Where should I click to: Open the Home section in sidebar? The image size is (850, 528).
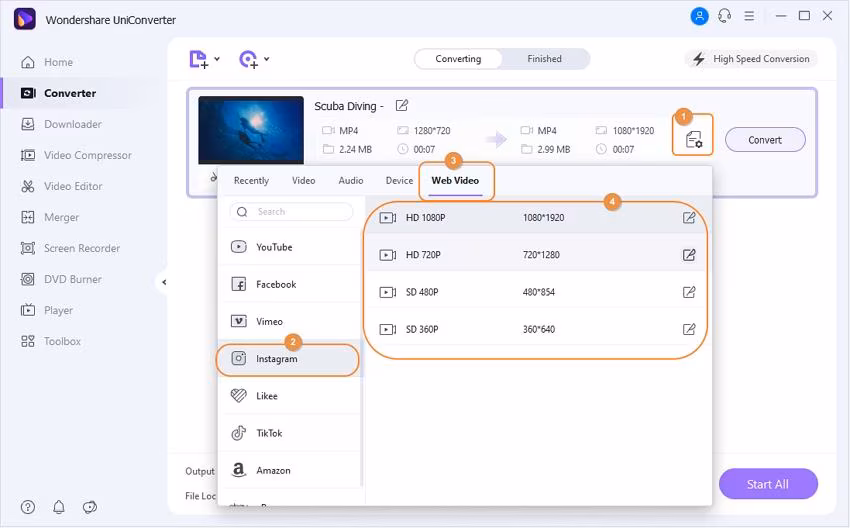click(47, 62)
